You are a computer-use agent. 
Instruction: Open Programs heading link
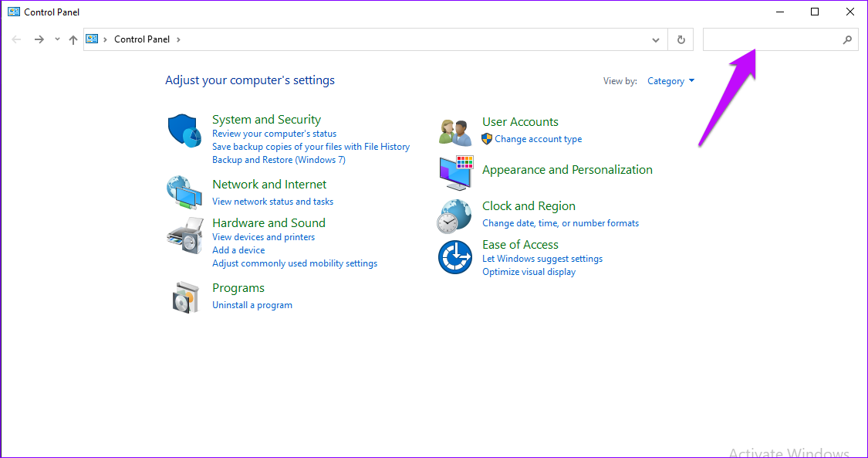coord(238,288)
